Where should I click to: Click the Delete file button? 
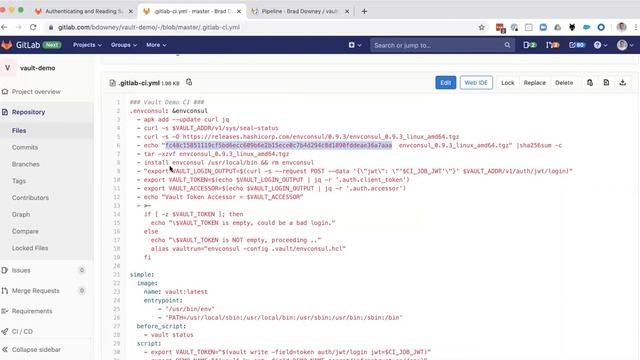click(x=564, y=83)
